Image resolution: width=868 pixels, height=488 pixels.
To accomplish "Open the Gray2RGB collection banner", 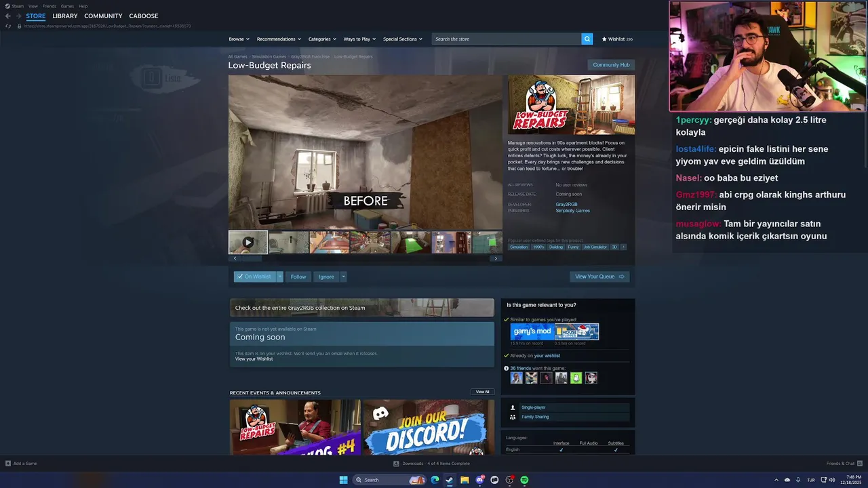I will [x=362, y=308].
